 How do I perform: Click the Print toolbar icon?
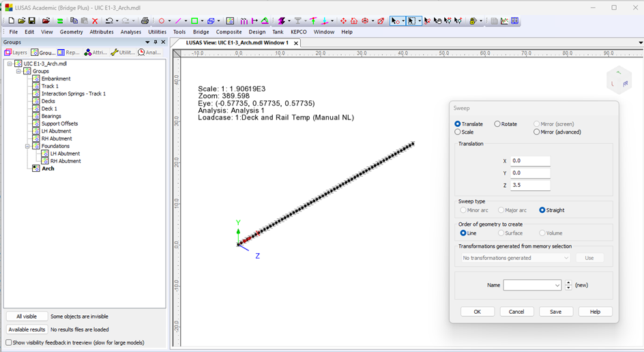coord(145,21)
